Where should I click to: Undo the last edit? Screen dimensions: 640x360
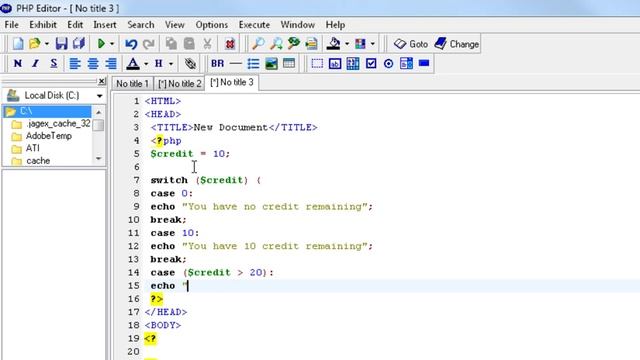(x=131, y=44)
